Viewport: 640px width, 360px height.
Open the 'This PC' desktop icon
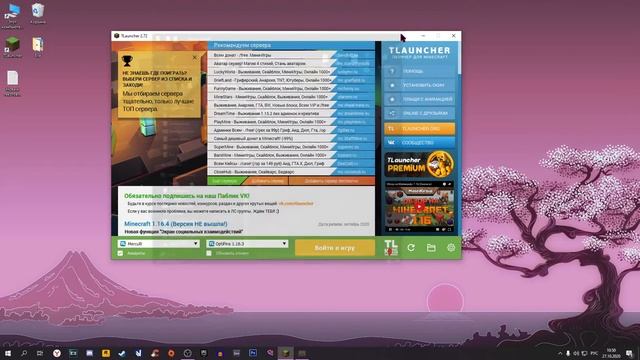tap(12, 16)
